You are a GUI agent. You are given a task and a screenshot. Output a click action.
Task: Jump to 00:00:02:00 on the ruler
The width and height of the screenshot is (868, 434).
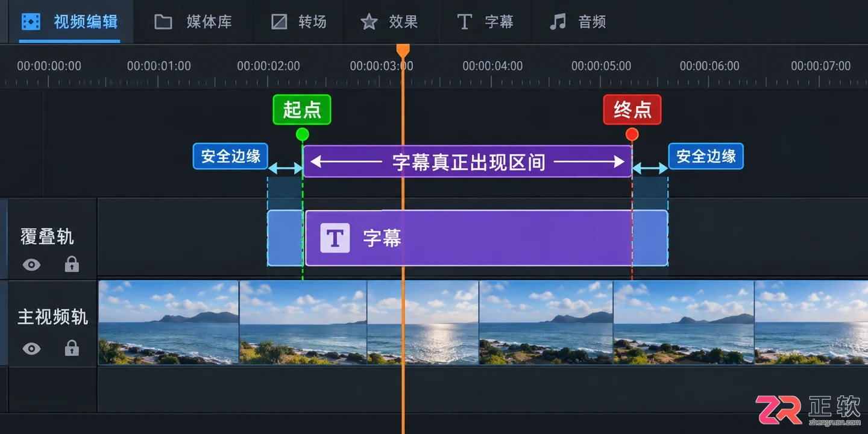tap(268, 66)
